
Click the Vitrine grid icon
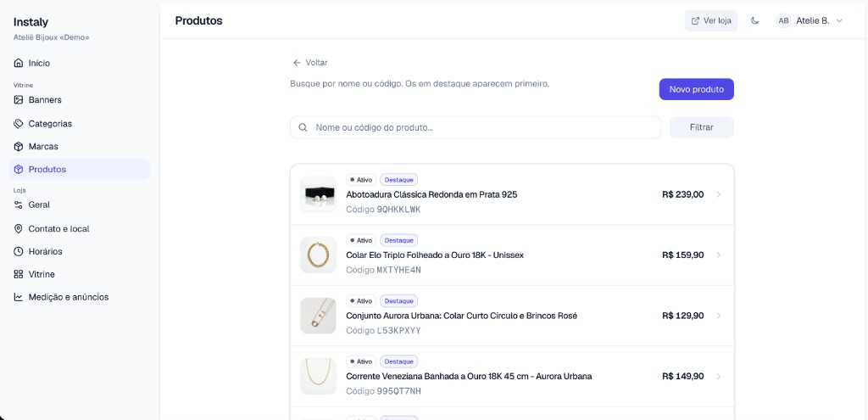[19, 274]
